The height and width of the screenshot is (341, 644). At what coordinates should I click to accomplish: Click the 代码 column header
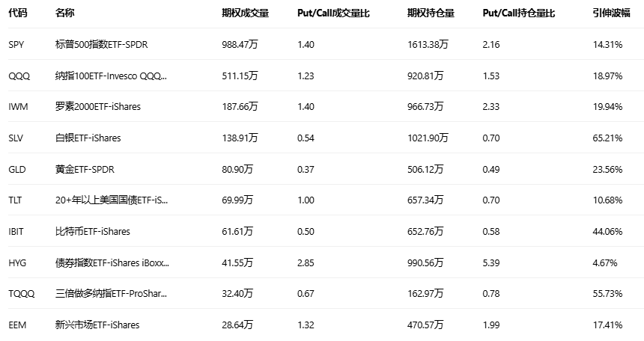(17, 13)
